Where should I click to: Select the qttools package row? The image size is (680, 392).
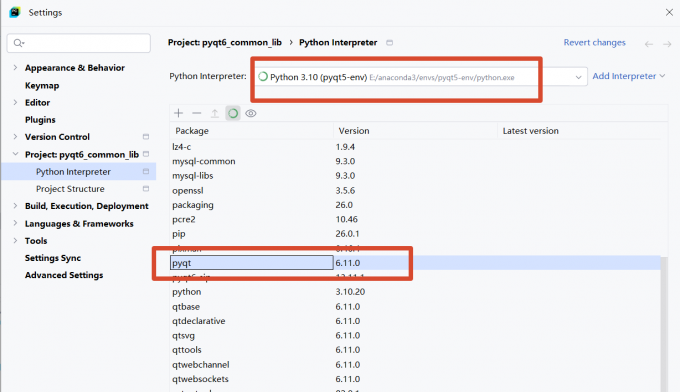point(415,350)
